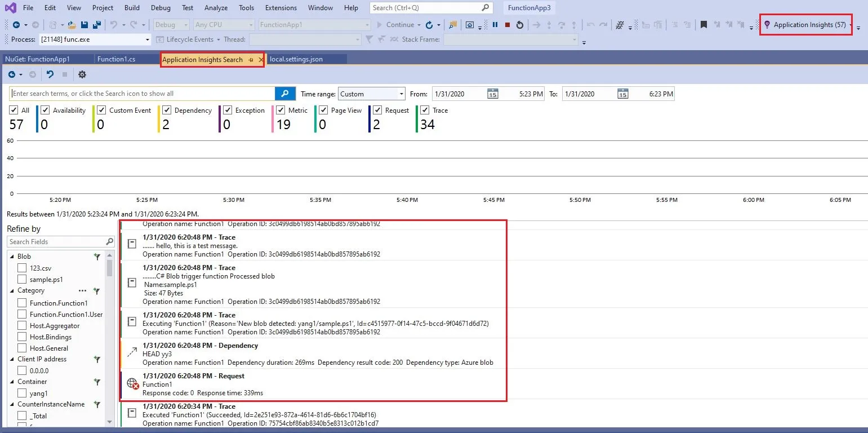This screenshot has height=433, width=868.
Task: Click the Quick Launch search magnifier icon
Action: tap(486, 8)
